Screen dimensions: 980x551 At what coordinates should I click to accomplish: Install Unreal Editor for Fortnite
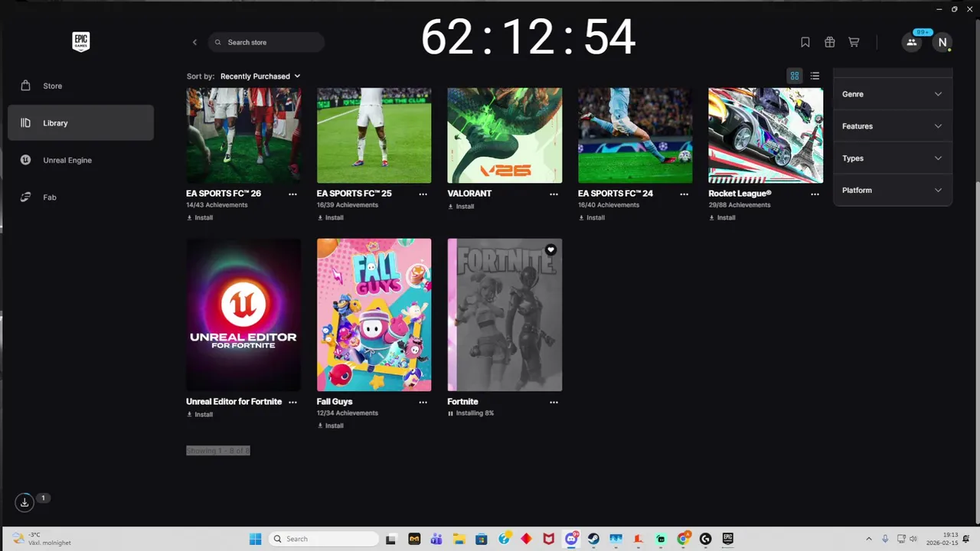point(200,415)
